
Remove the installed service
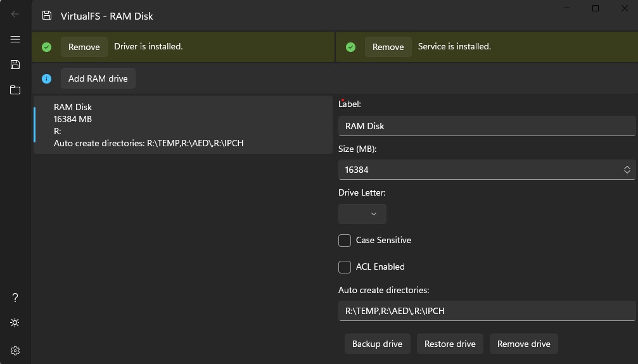(x=388, y=47)
